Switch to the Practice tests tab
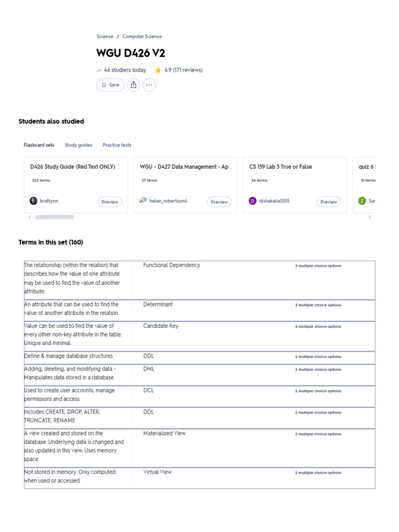Viewport: 399px width, 532px height. [x=117, y=145]
